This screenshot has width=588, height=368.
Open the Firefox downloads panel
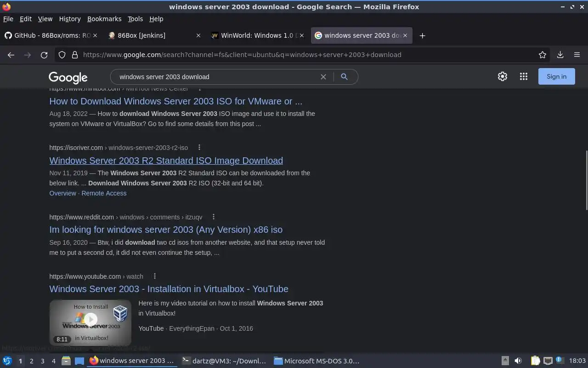(560, 55)
